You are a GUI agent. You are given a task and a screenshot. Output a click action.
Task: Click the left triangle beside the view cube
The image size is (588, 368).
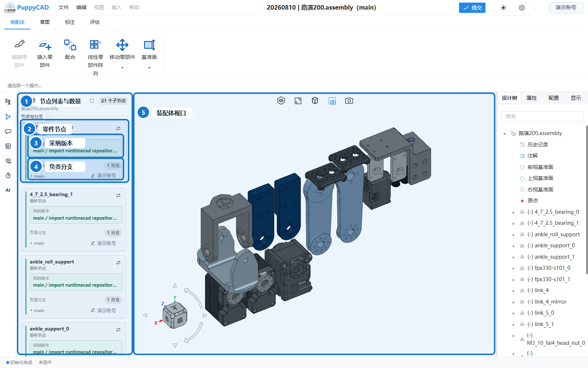tap(145, 315)
